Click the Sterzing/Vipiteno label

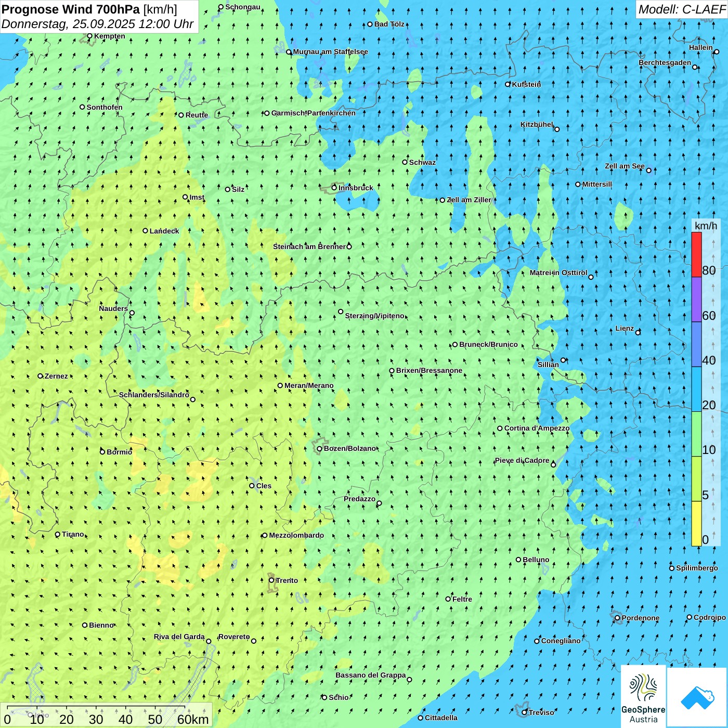pos(374,316)
